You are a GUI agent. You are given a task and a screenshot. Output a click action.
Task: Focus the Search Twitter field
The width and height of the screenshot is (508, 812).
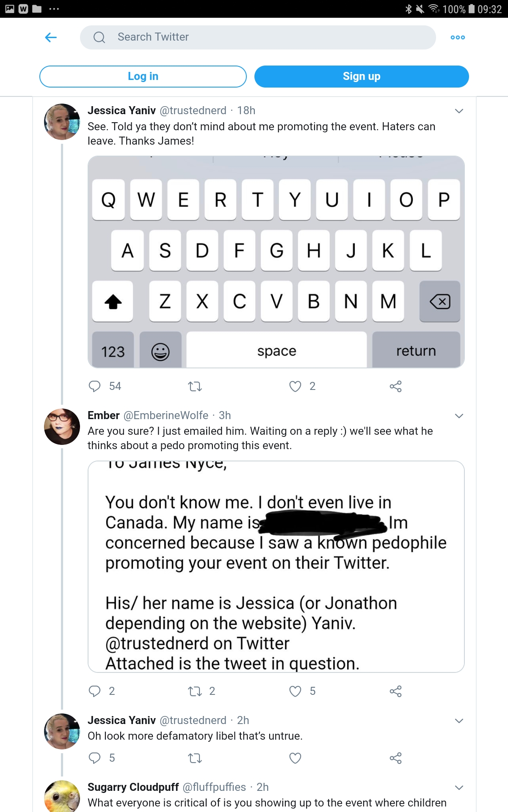[x=258, y=37]
